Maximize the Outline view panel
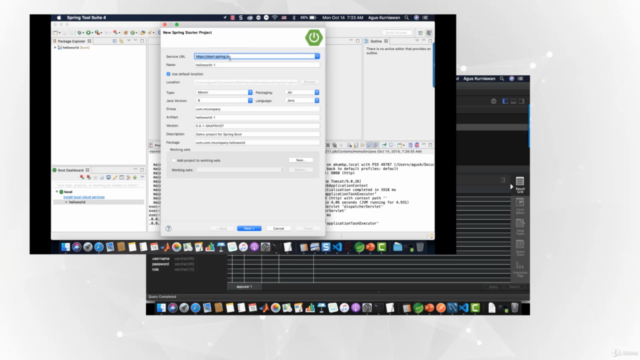The width and height of the screenshot is (640, 360). point(430,41)
